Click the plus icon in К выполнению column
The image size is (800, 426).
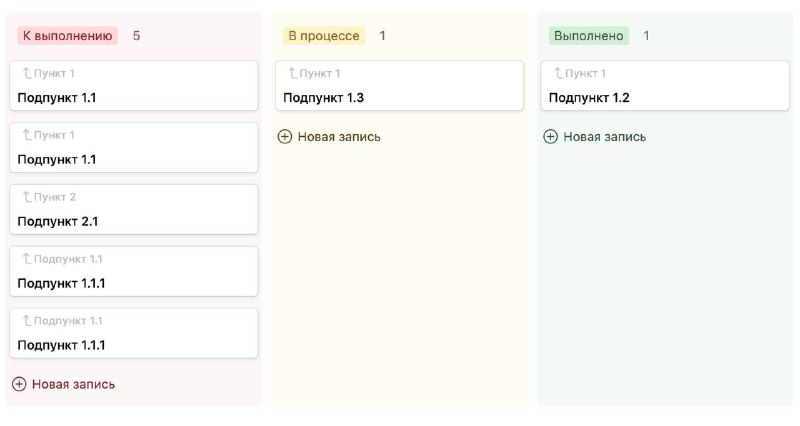(19, 384)
